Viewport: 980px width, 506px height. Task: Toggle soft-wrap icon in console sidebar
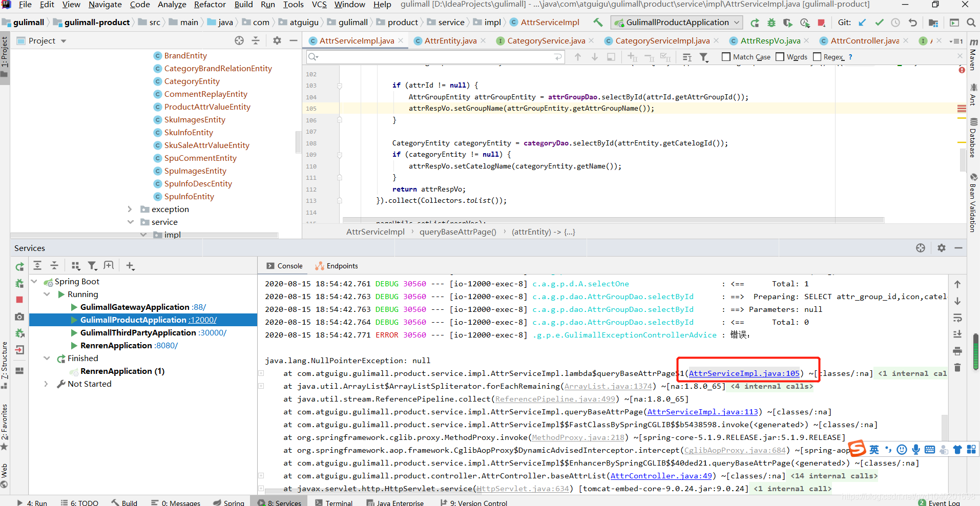click(x=957, y=318)
